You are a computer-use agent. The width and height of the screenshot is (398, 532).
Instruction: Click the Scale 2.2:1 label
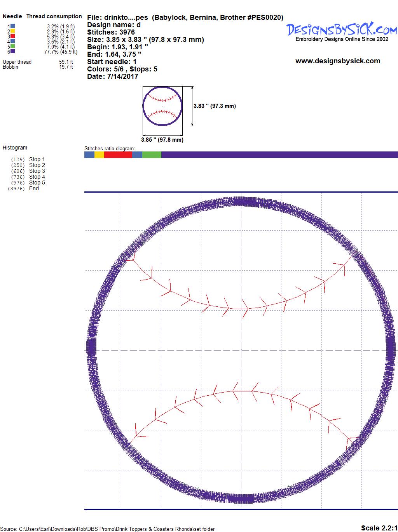coord(379,528)
